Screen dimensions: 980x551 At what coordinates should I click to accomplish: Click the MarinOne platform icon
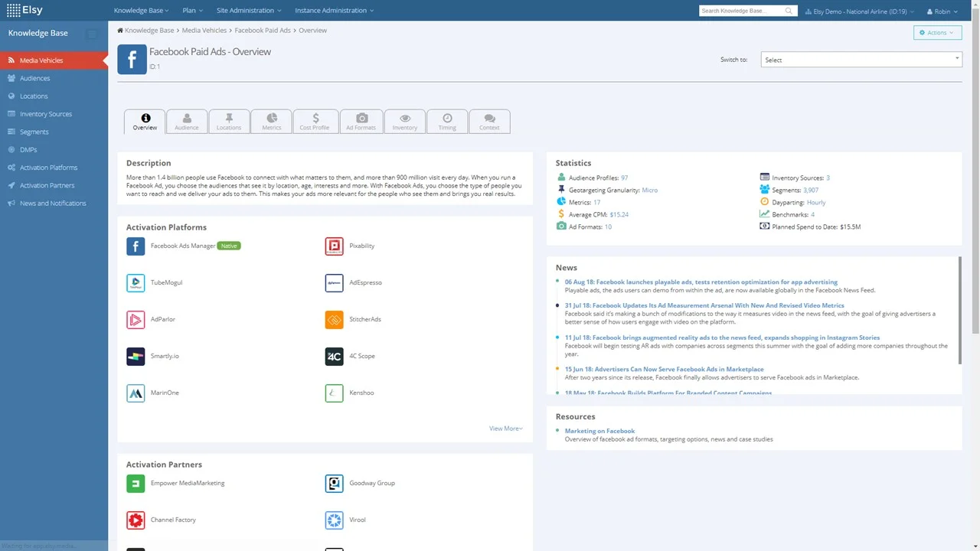136,393
